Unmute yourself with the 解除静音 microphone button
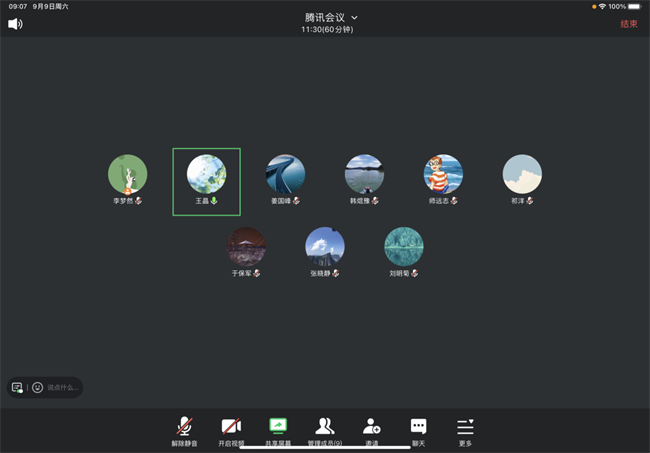 184,431
